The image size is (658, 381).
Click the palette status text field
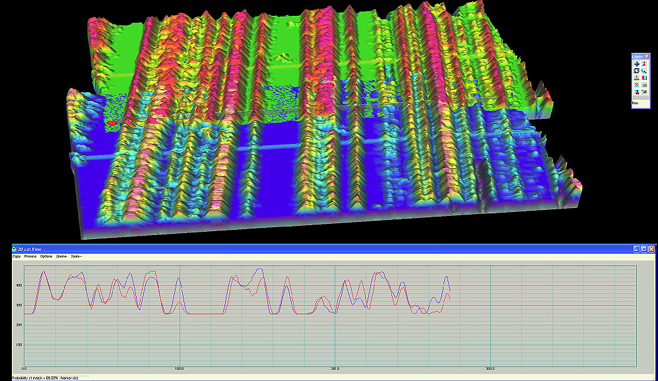point(640,104)
